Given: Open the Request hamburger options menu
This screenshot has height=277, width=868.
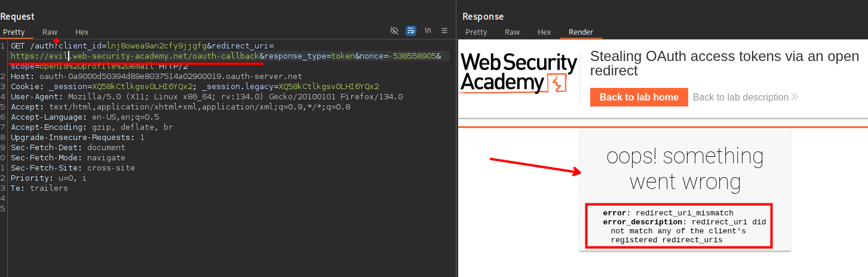Looking at the screenshot, I should click(x=444, y=31).
